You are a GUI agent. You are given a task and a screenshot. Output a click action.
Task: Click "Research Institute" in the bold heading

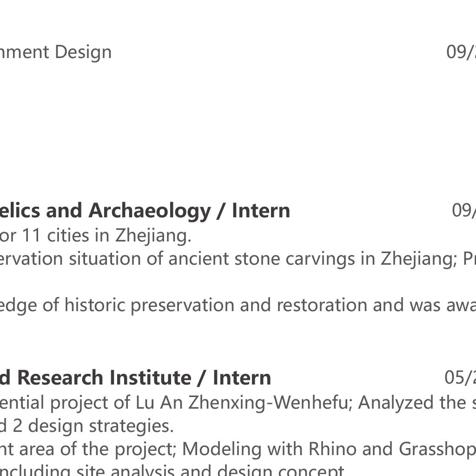(x=104, y=378)
